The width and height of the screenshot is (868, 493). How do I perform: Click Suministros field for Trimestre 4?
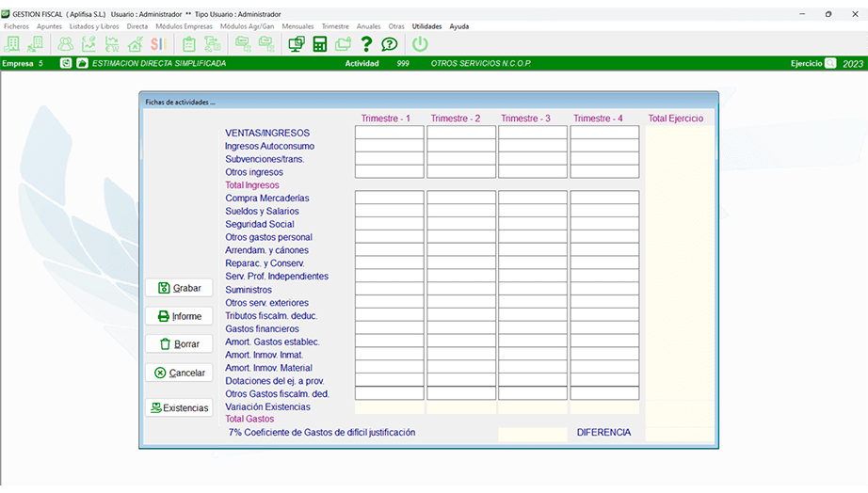(x=603, y=290)
